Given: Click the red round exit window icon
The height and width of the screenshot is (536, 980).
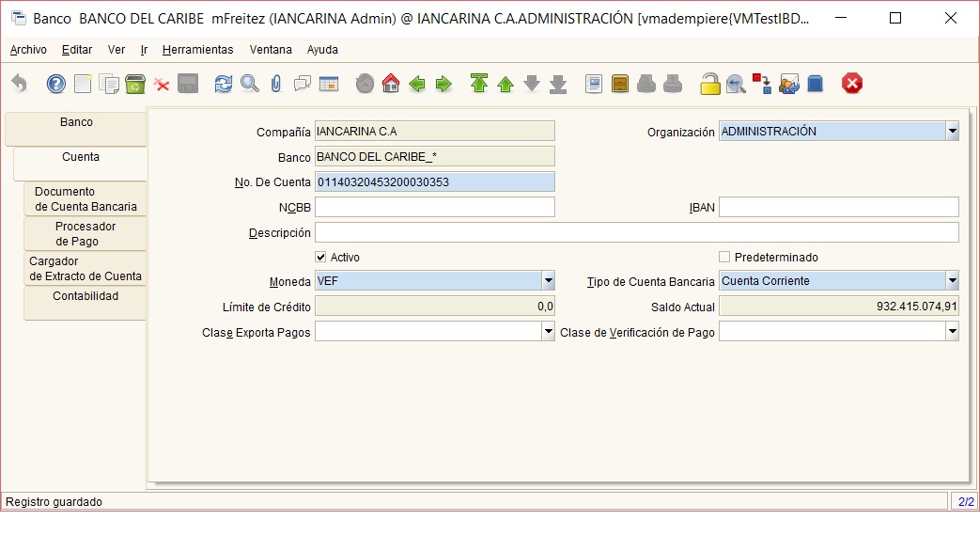Looking at the screenshot, I should 852,83.
